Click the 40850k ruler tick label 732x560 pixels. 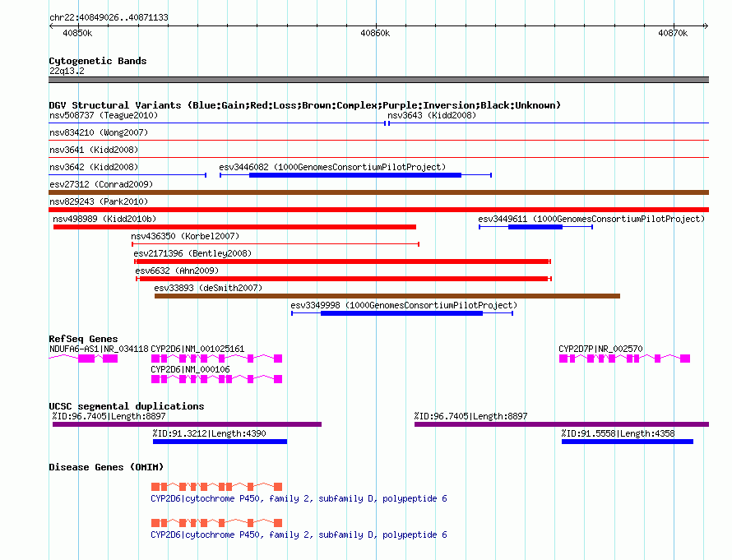point(77,33)
